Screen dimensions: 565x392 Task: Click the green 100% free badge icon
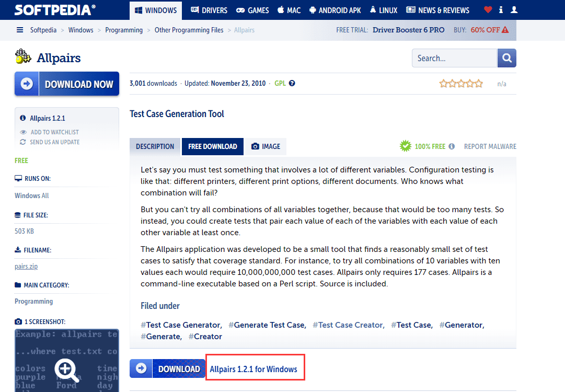point(406,146)
